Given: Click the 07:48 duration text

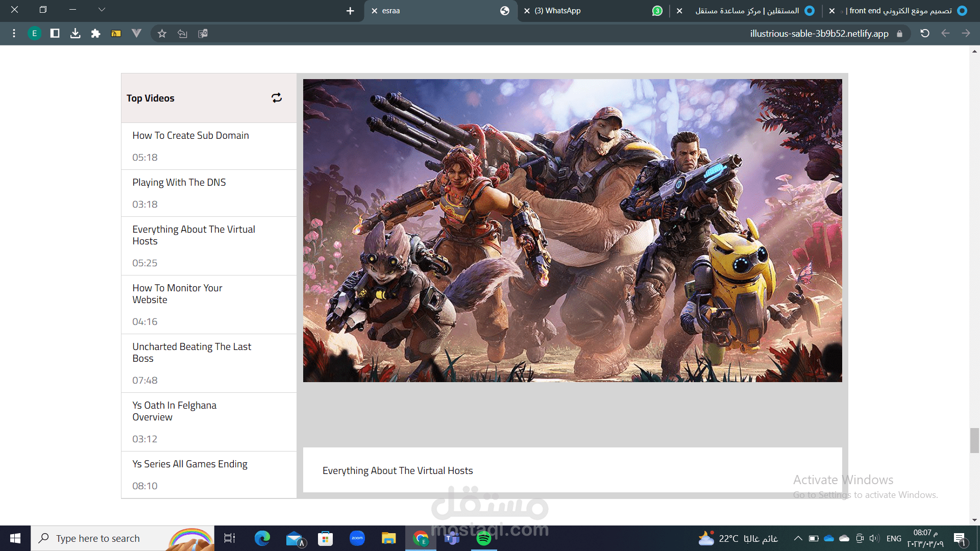Looking at the screenshot, I should [x=145, y=380].
